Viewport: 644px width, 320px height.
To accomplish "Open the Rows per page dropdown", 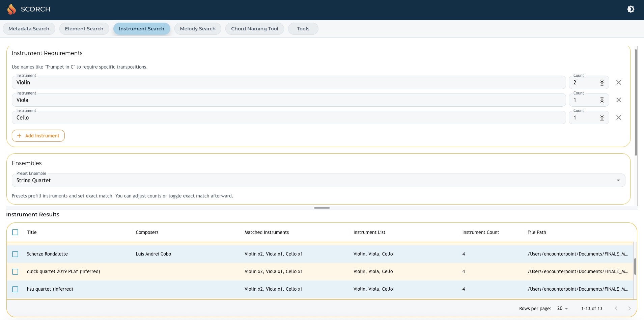I will 562,309.
